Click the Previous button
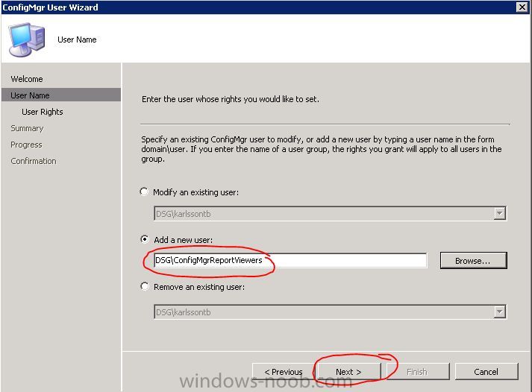Screen dimensions: 532x392 [x=284, y=372]
